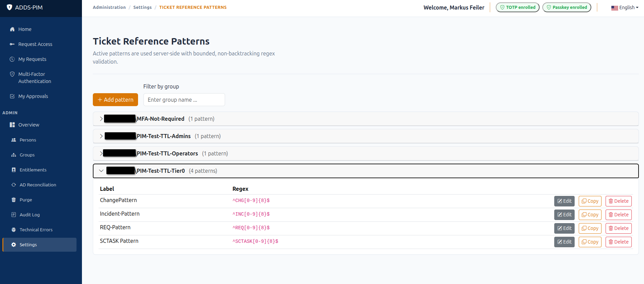Viewport: 644px width, 284px height.
Task: Edit the ChangePattern row
Action: (564, 201)
